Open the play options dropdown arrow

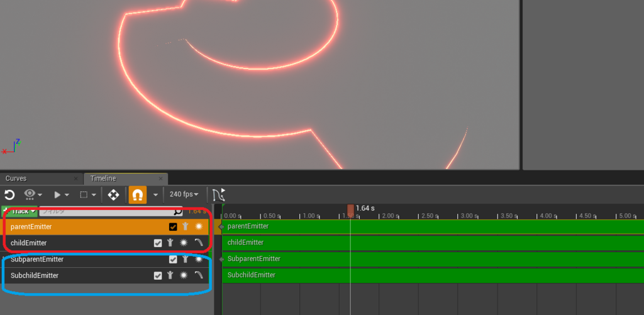point(67,195)
